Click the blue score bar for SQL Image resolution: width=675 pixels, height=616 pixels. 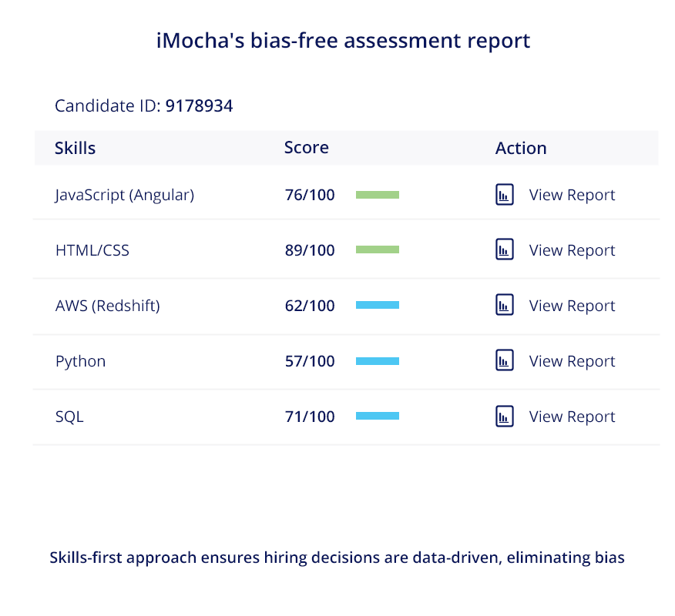tap(378, 416)
